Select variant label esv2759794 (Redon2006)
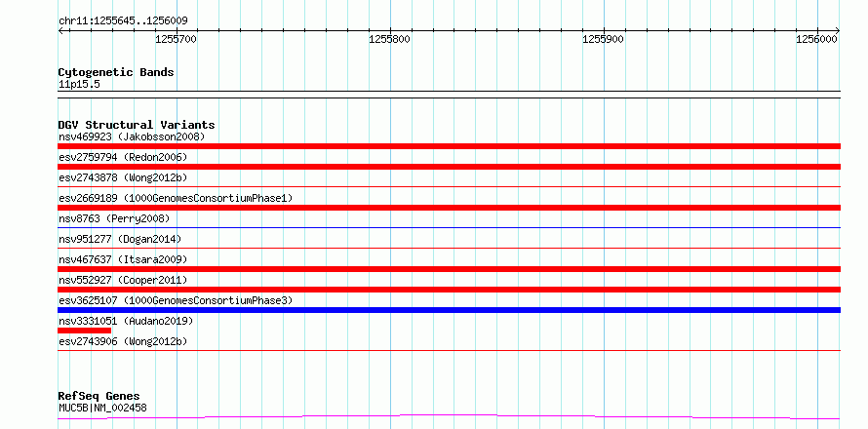Screen dimensions: 868x429 click(x=123, y=157)
